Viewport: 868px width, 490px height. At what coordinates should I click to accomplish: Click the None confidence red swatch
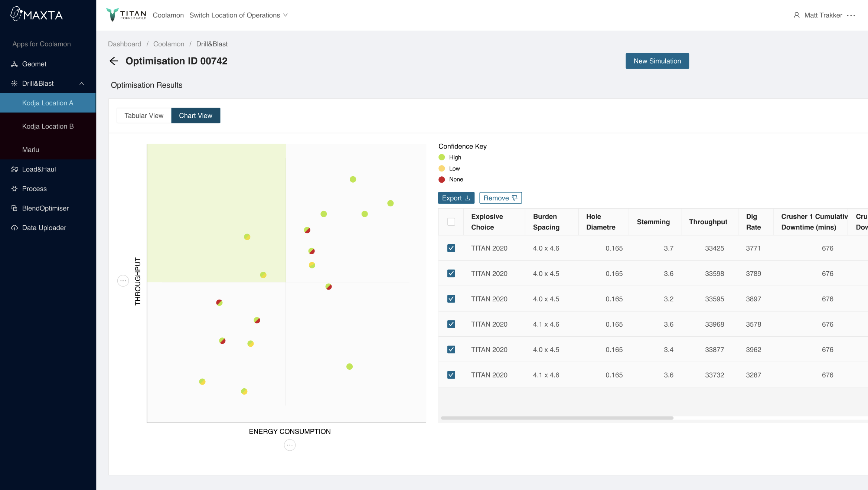[x=442, y=179]
